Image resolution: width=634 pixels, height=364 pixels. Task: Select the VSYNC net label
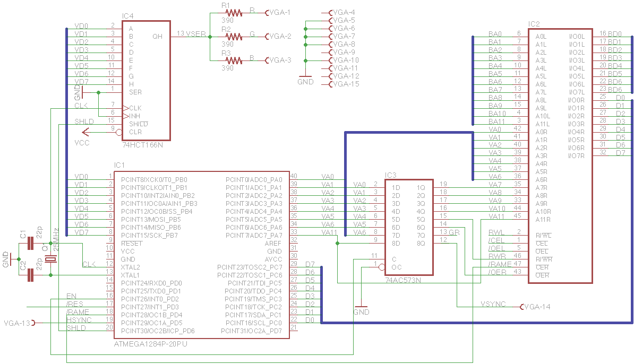pos(493,305)
